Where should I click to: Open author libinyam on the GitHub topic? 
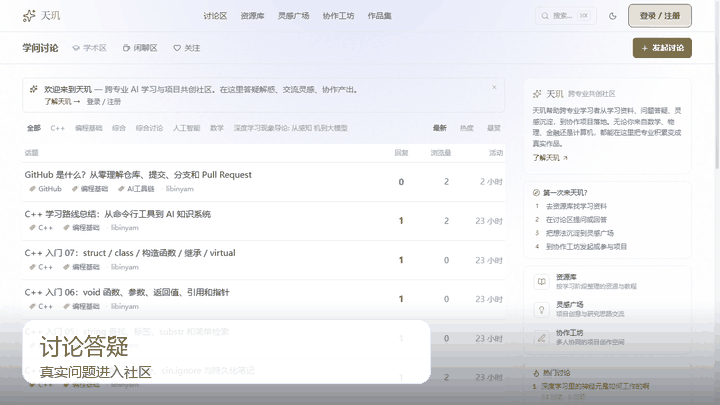coord(180,189)
